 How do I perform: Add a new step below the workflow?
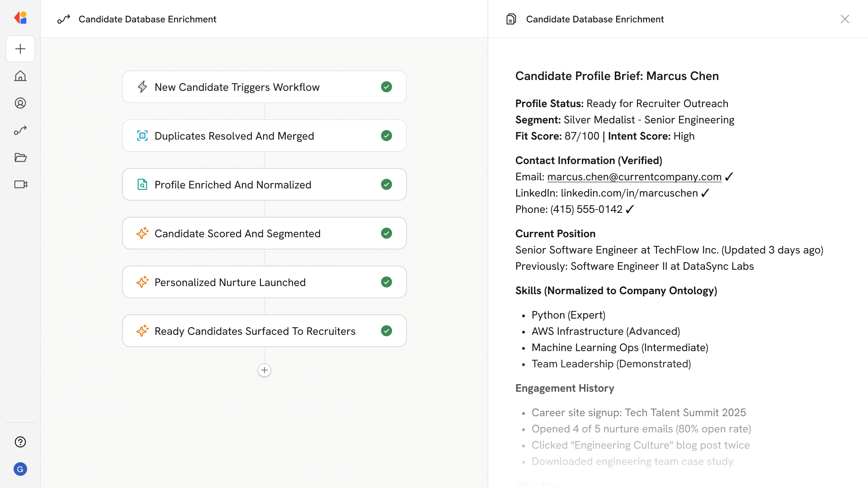coord(264,370)
